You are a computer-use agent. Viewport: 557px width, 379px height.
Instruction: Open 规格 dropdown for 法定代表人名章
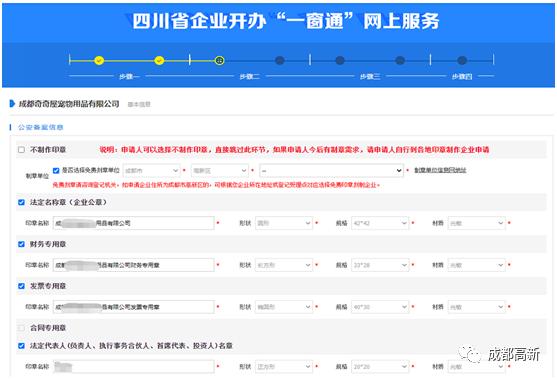pyautogui.click(x=380, y=367)
